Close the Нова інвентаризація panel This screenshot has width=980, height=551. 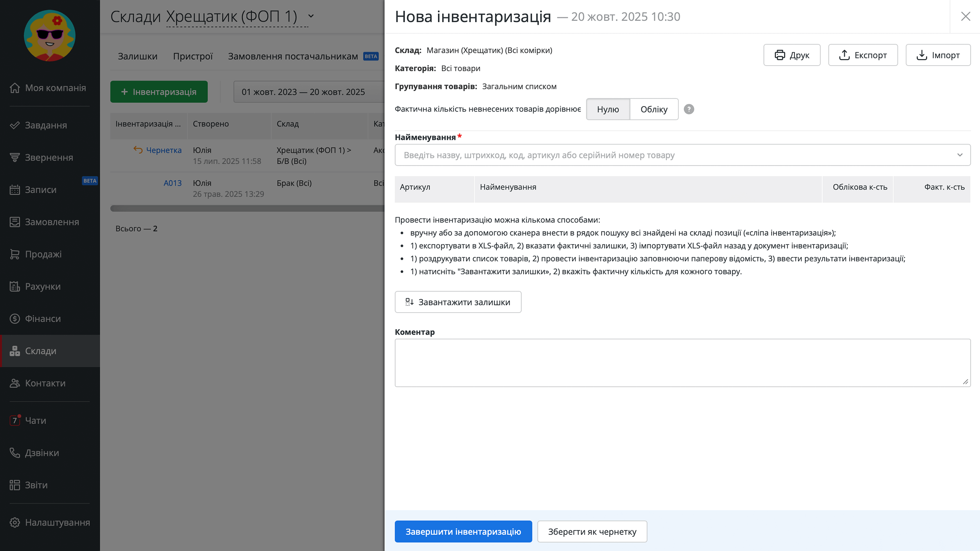965,16
